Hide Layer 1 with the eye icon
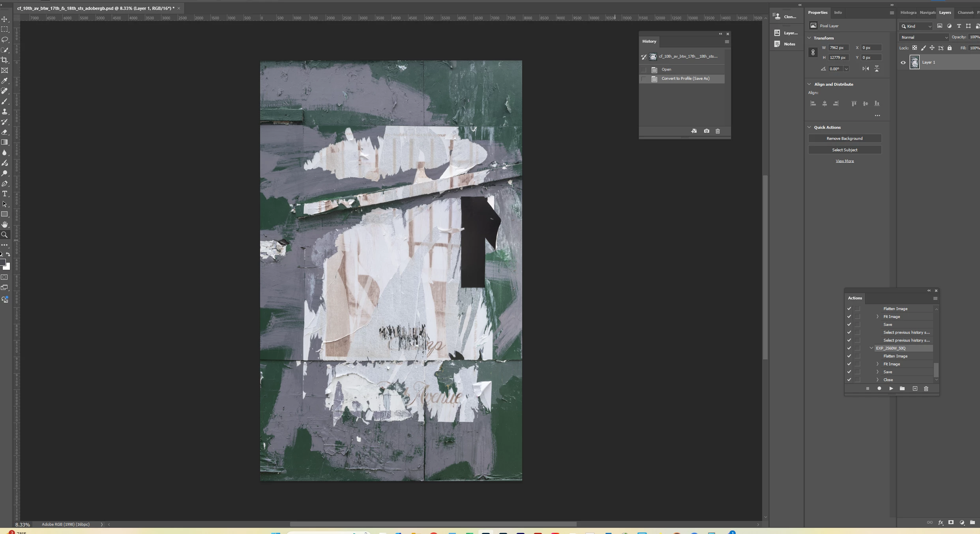Image resolution: width=980 pixels, height=534 pixels. pos(903,62)
